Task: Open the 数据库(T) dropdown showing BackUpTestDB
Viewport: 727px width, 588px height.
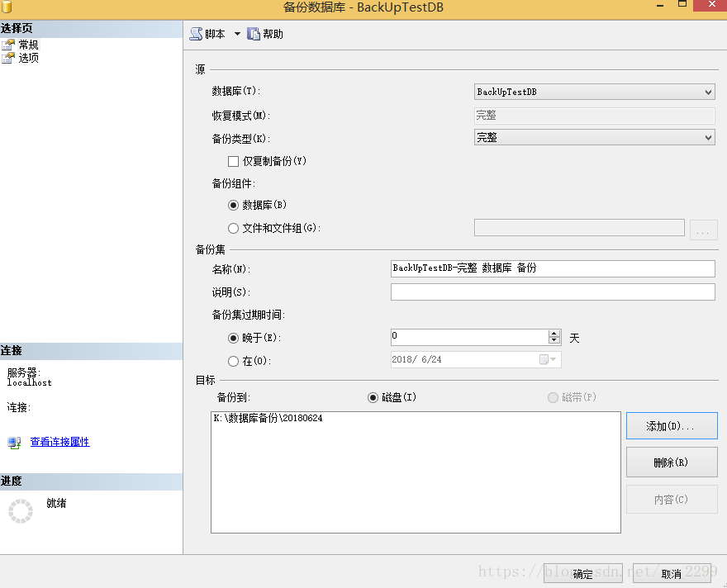Action: (x=708, y=92)
